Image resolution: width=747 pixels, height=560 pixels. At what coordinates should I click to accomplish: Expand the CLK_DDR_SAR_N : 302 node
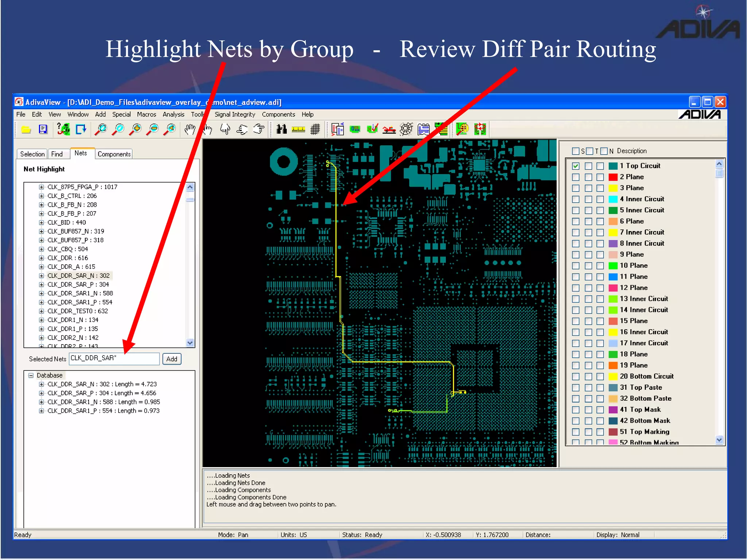(x=42, y=276)
